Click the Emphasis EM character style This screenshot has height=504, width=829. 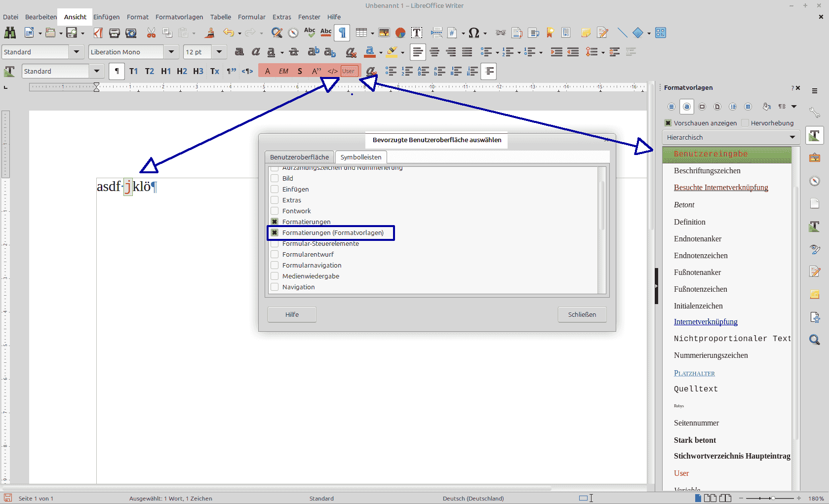(x=283, y=71)
